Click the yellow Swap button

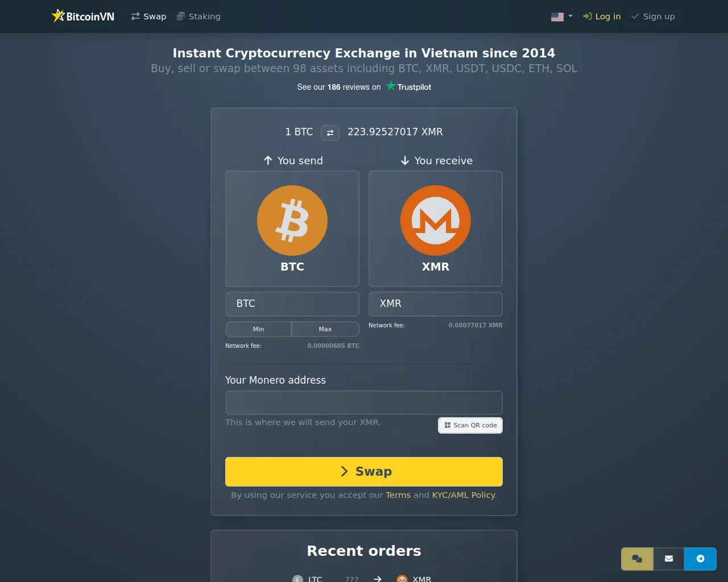point(364,472)
